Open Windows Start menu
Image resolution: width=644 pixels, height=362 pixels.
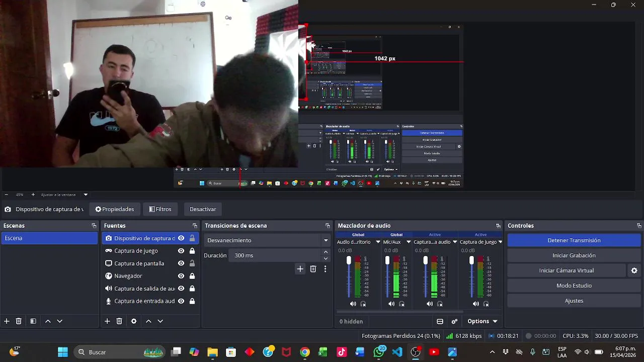coord(63,352)
